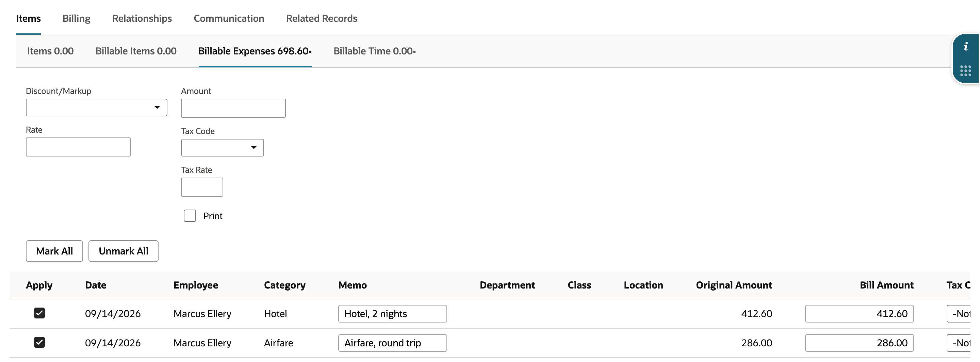Click the Memo column header
Screen dimensions: 980x362
click(x=353, y=285)
